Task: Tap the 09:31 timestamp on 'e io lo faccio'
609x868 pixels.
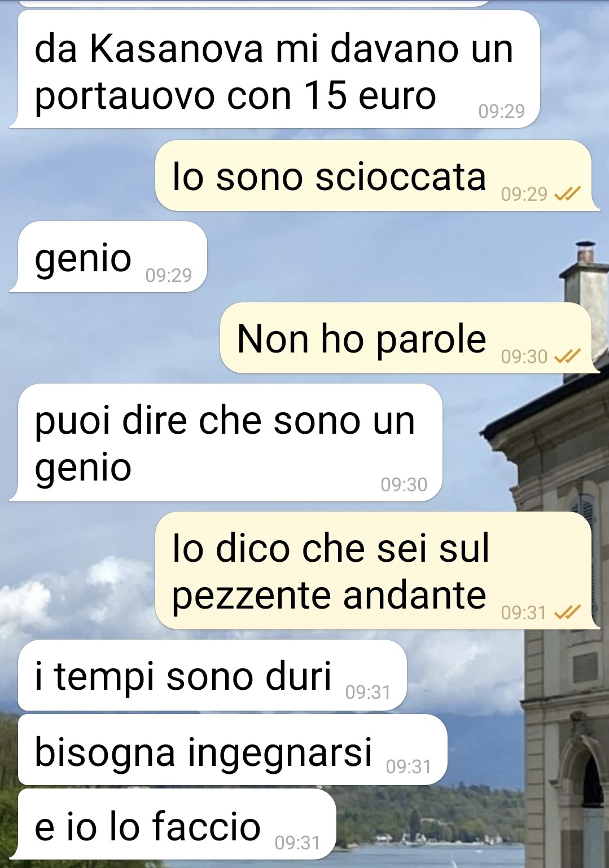Action: 297,843
